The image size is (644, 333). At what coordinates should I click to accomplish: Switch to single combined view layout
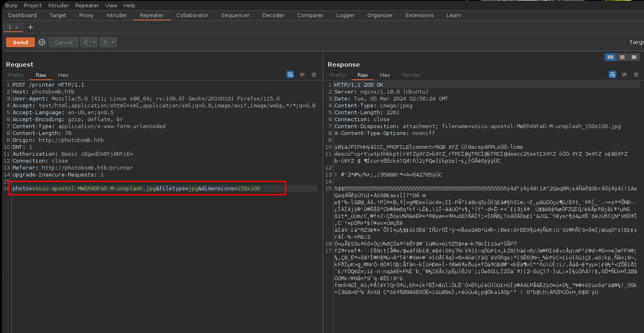click(634, 57)
